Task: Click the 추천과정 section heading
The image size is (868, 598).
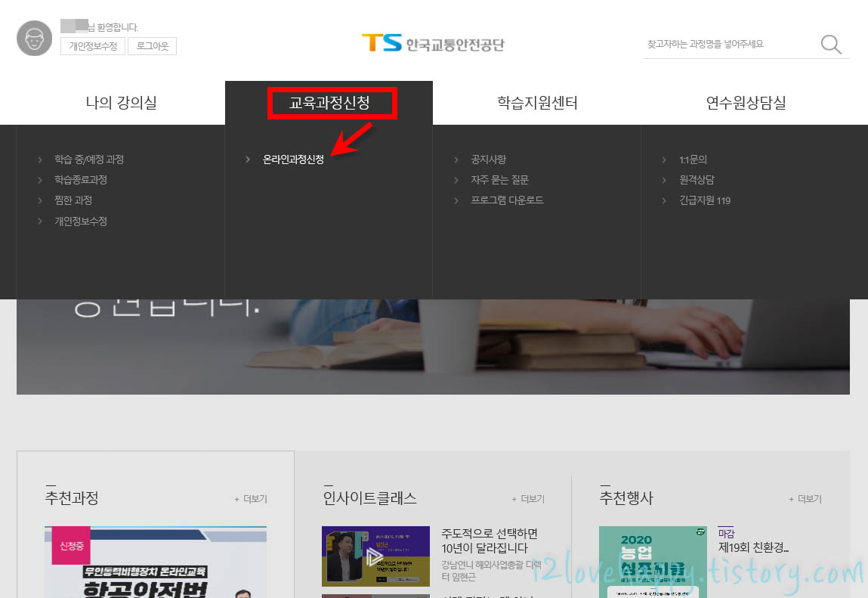Action: point(72,497)
